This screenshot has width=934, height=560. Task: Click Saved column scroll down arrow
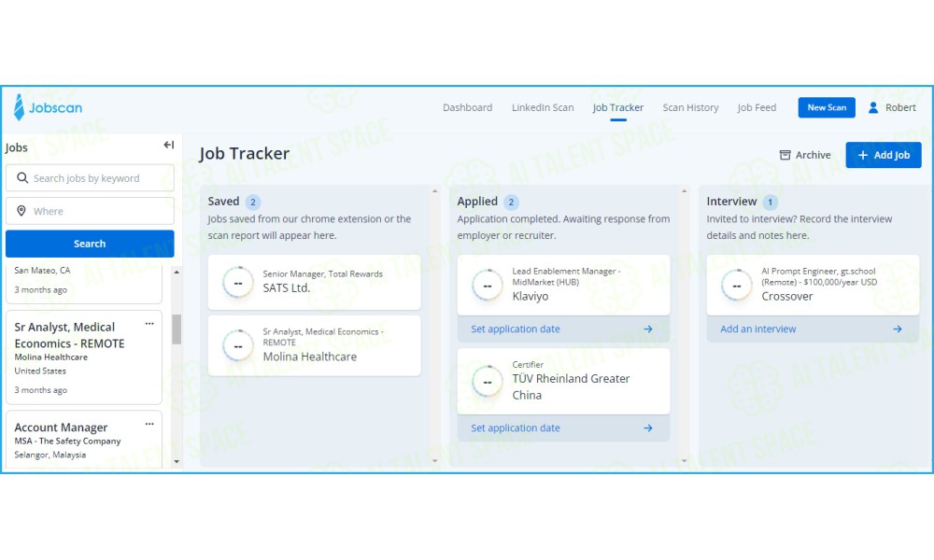click(434, 461)
